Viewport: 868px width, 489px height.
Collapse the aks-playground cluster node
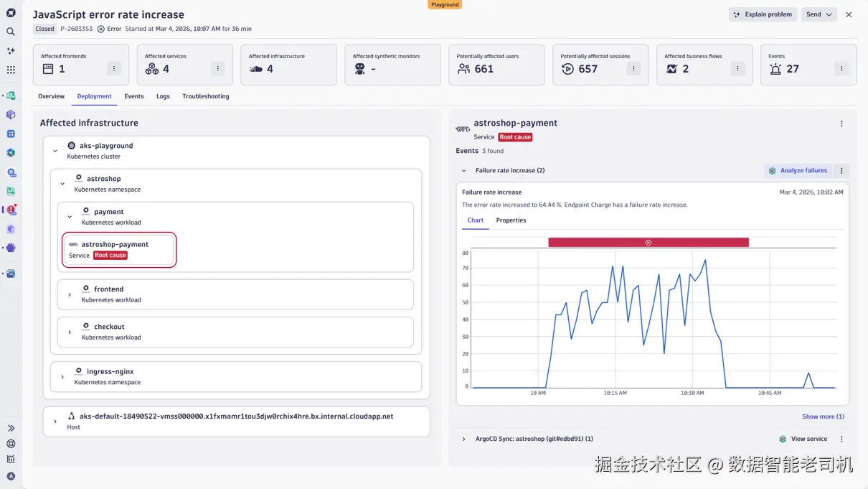[x=55, y=151]
